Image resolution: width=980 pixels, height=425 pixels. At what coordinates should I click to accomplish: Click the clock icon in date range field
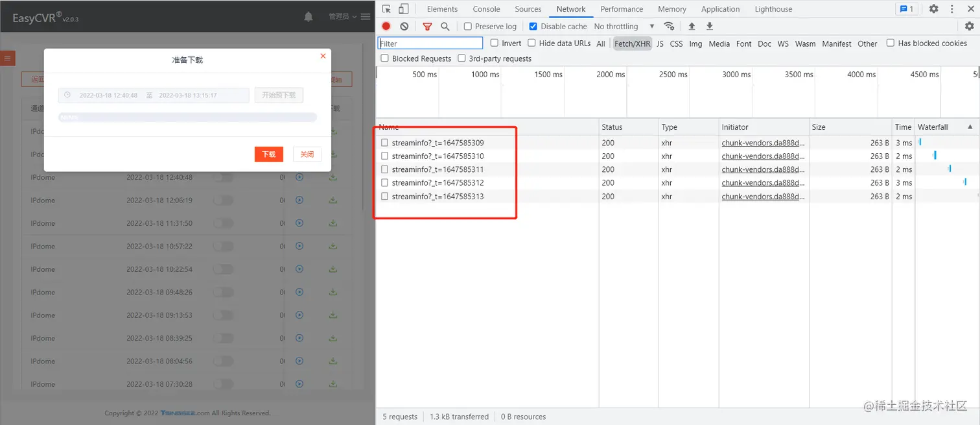67,95
